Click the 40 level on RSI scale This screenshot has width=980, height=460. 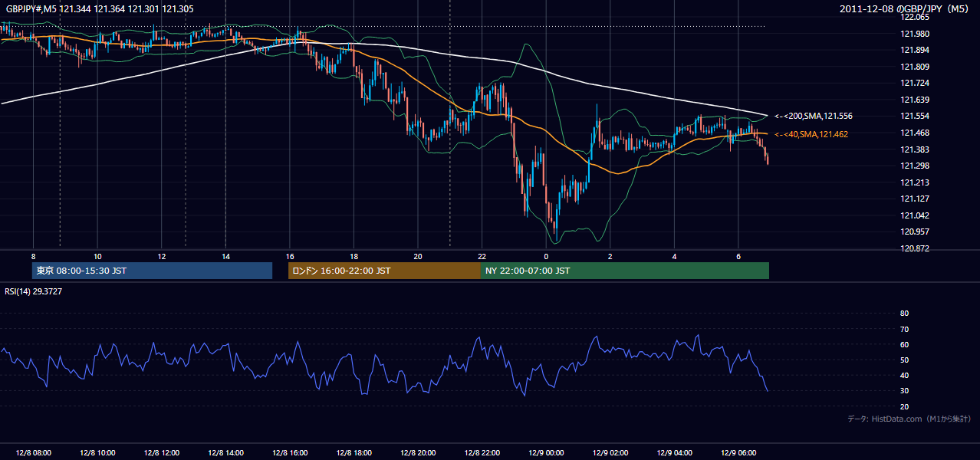click(904, 375)
